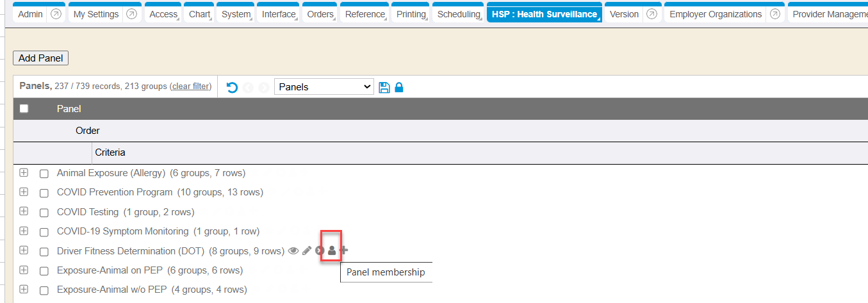Open Admin in a new window via arrow icon

[x=56, y=14]
